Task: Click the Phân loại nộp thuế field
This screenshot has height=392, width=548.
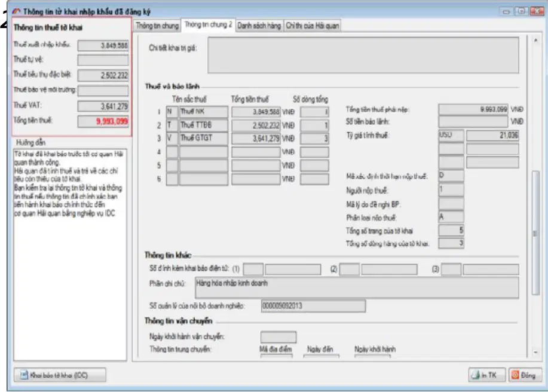Action: pyautogui.click(x=451, y=217)
